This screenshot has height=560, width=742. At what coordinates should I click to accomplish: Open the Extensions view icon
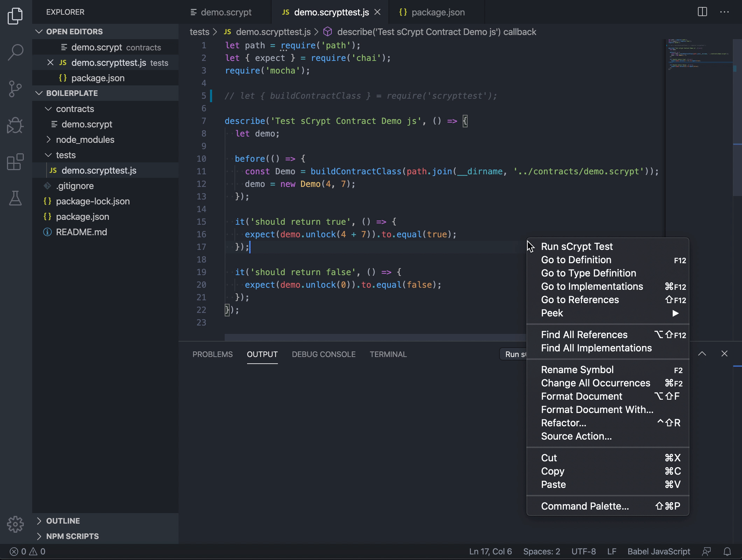[15, 162]
